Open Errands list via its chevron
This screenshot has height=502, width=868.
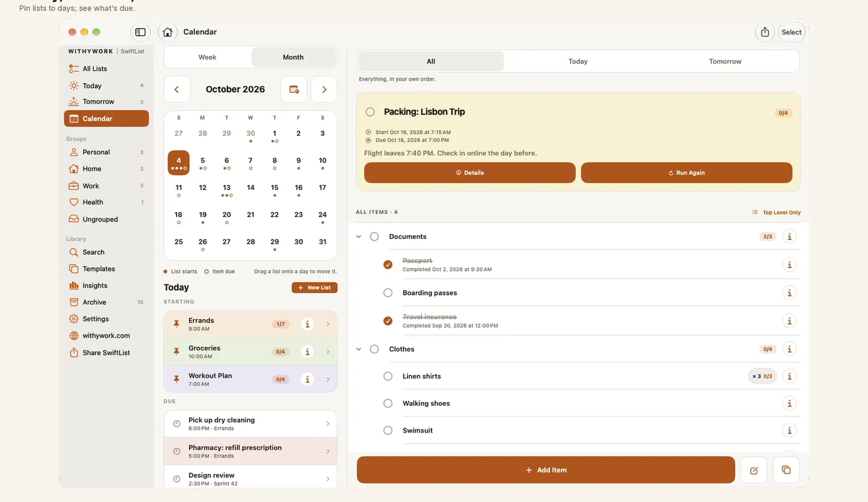point(328,324)
